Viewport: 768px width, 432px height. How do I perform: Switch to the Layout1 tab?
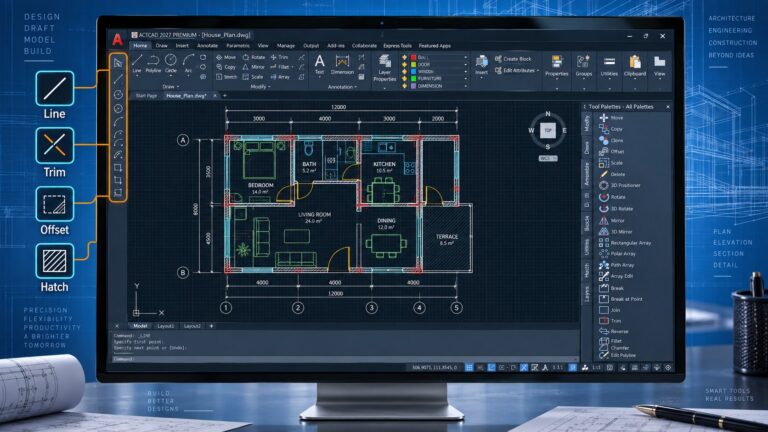coord(166,326)
